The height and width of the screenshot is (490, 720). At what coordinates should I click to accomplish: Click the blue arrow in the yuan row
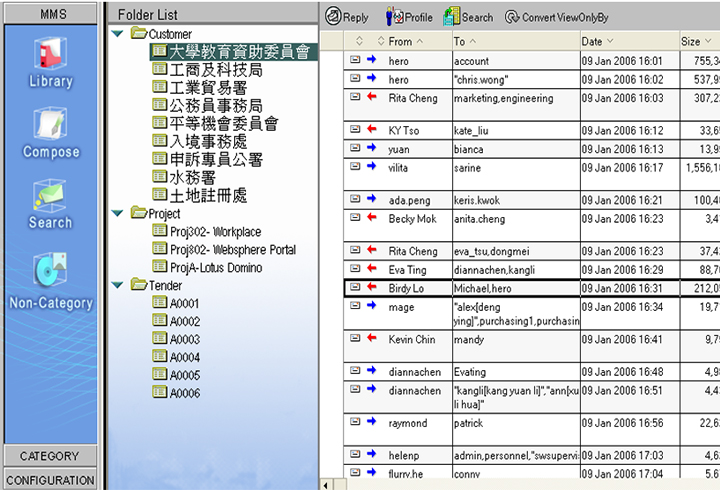click(x=372, y=147)
